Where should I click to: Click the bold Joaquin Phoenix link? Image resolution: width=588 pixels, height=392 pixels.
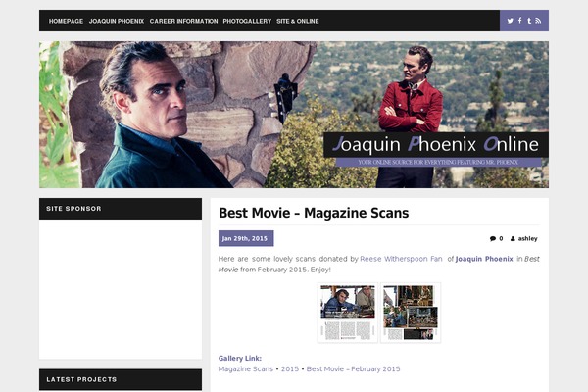coord(484,259)
